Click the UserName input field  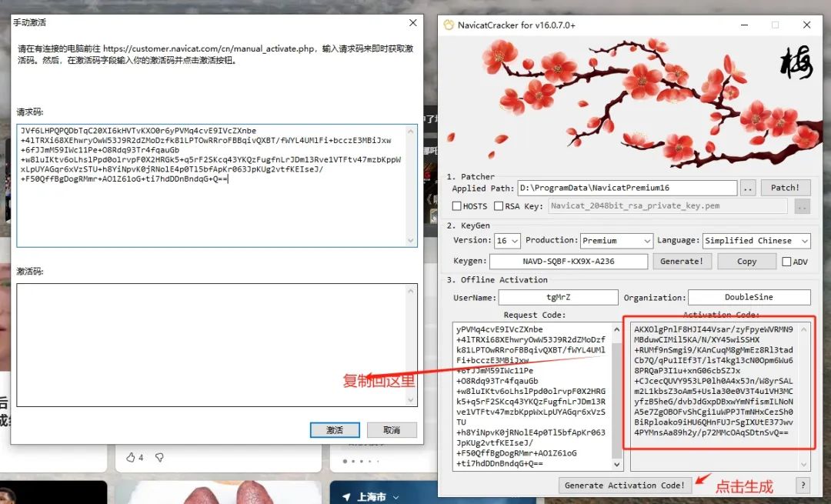[x=558, y=297]
